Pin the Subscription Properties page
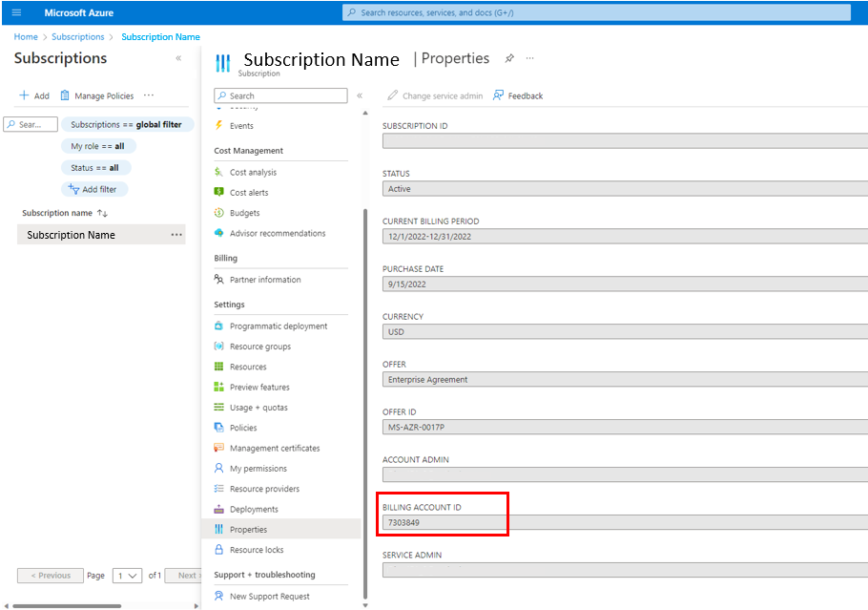The width and height of the screenshot is (868, 610). click(x=509, y=58)
